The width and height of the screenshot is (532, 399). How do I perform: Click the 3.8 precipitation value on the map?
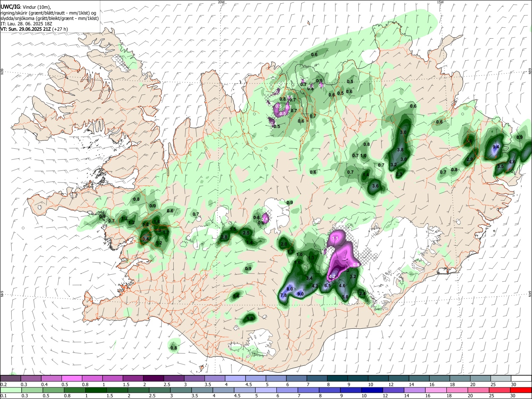pos(401,150)
